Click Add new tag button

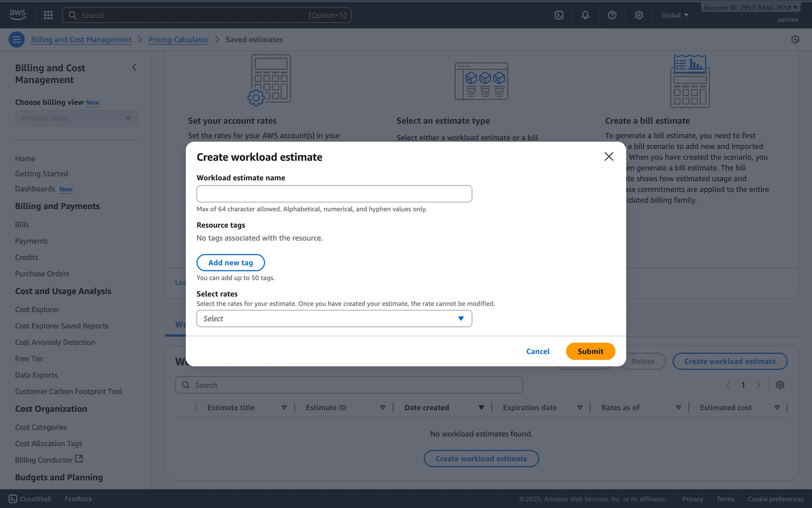click(230, 262)
